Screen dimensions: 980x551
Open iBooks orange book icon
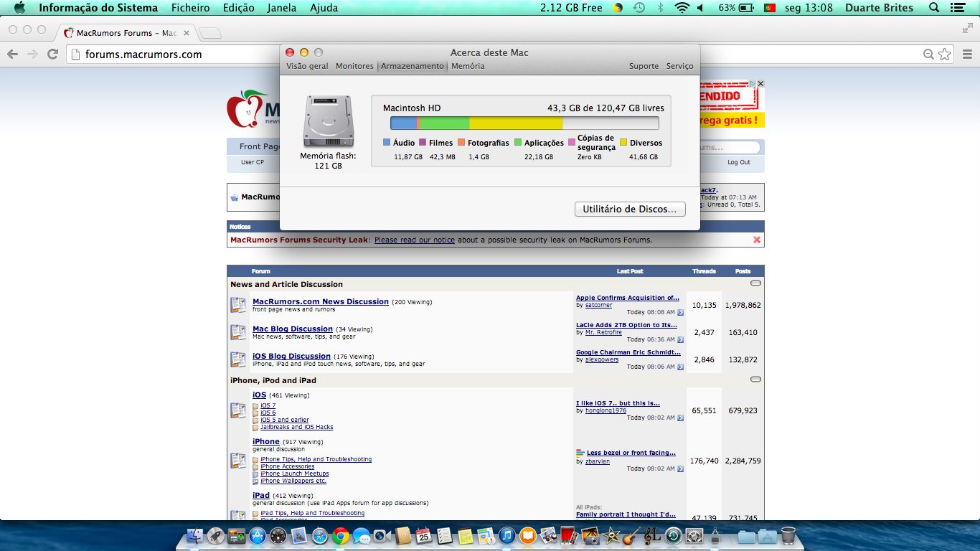coord(527,536)
